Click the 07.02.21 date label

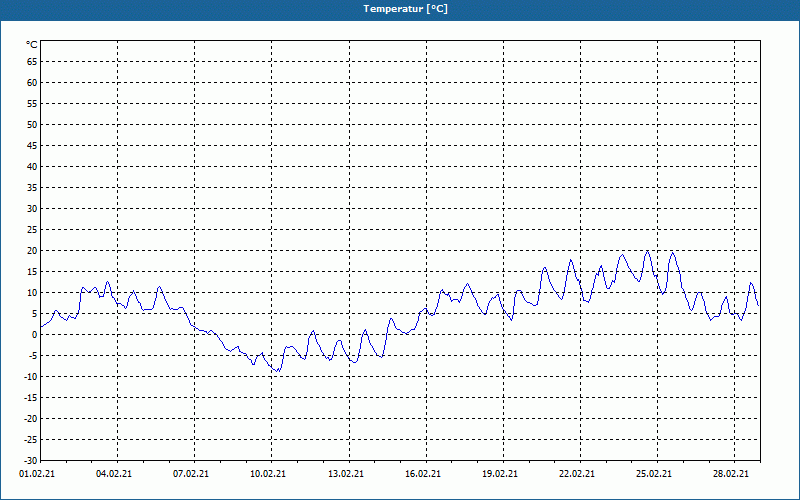pos(191,474)
